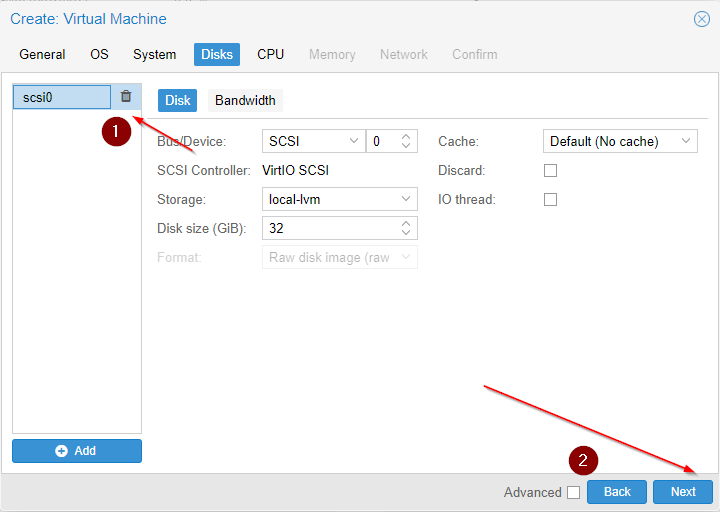Delete the scsi0 disk with trash icon
Screen dimensions: 720x512
pos(126,97)
